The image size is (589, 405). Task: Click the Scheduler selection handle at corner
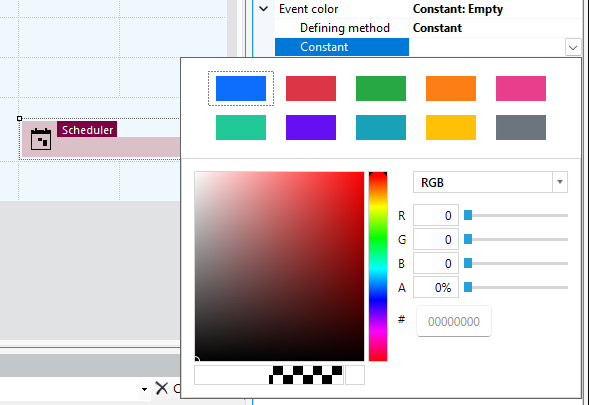tap(20, 119)
